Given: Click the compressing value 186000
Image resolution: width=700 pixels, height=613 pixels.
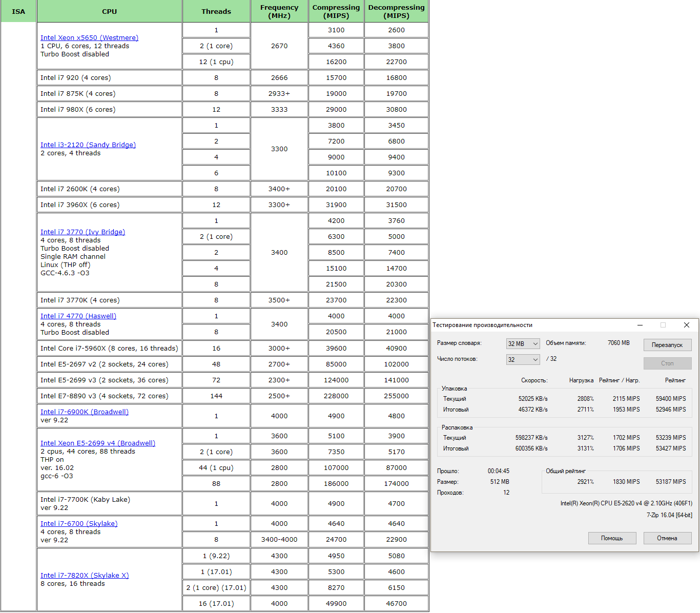Looking at the screenshot, I should pyautogui.click(x=336, y=483).
